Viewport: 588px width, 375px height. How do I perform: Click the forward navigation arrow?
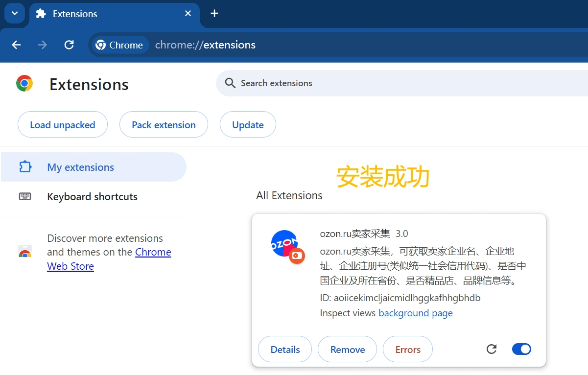click(x=43, y=45)
